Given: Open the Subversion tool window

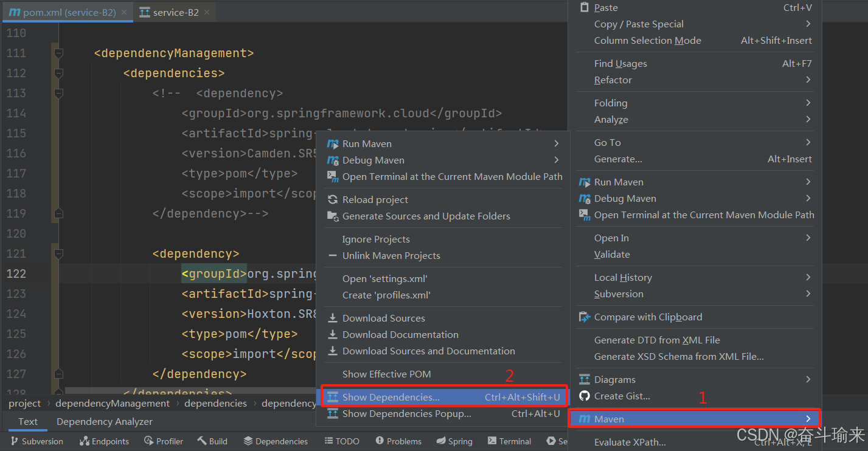Looking at the screenshot, I should pyautogui.click(x=36, y=442).
